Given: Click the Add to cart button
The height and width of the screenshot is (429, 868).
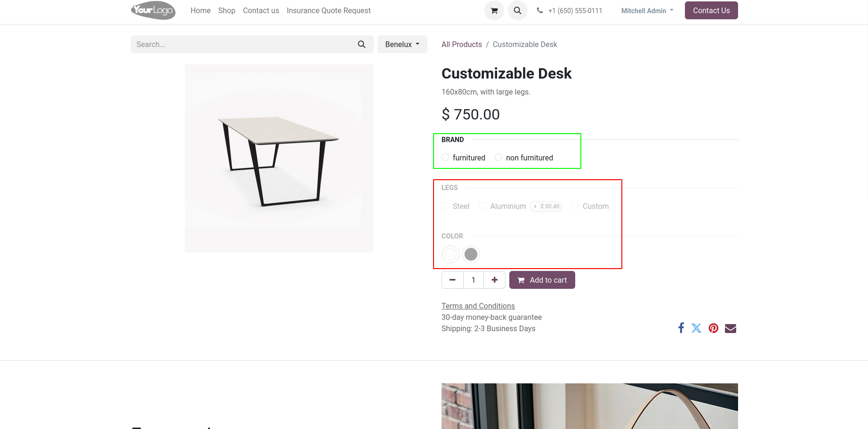Looking at the screenshot, I should 542,280.
